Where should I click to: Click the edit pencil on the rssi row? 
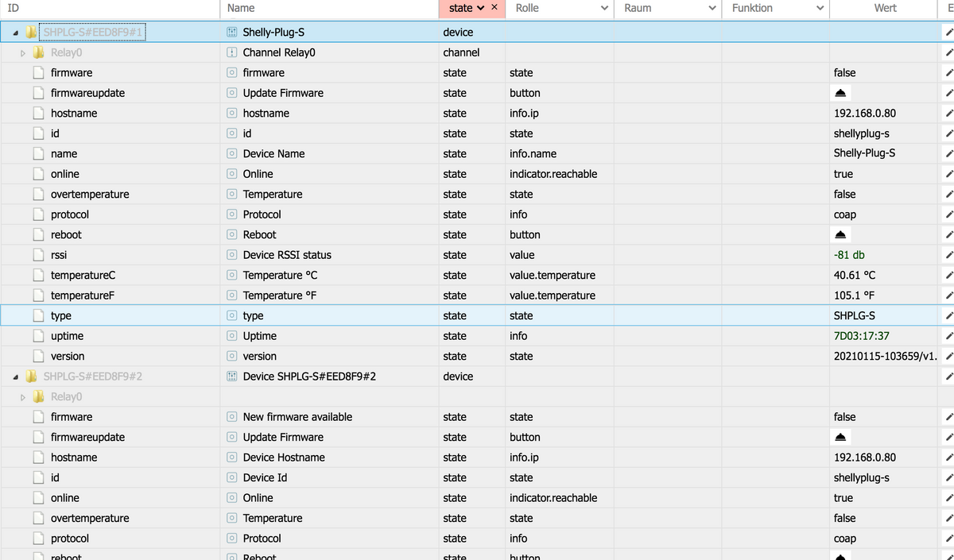click(948, 255)
